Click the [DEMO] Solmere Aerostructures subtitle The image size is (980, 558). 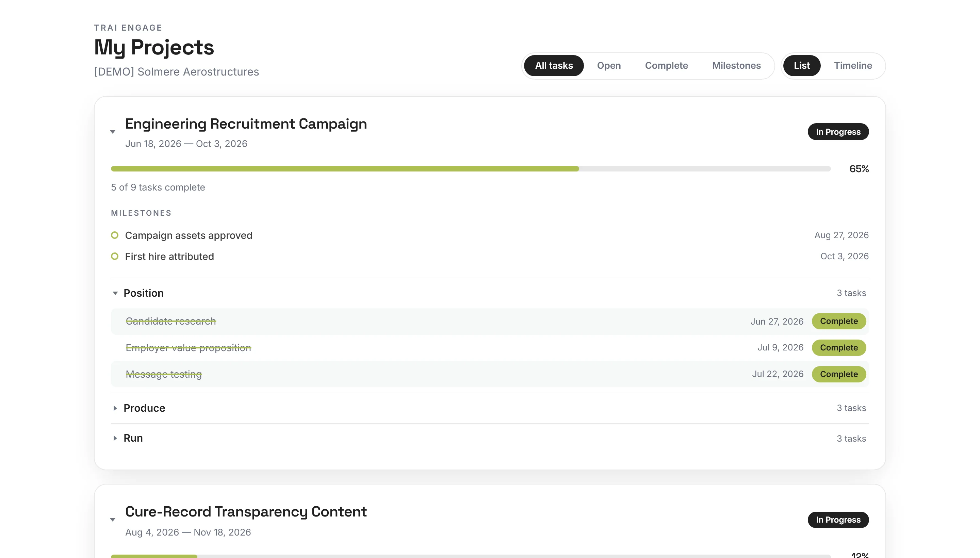tap(176, 72)
